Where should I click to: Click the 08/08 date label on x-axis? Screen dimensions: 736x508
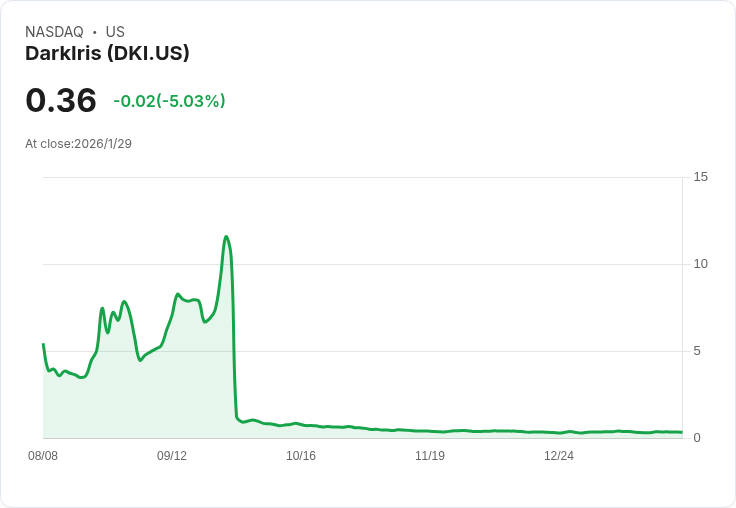point(43,456)
